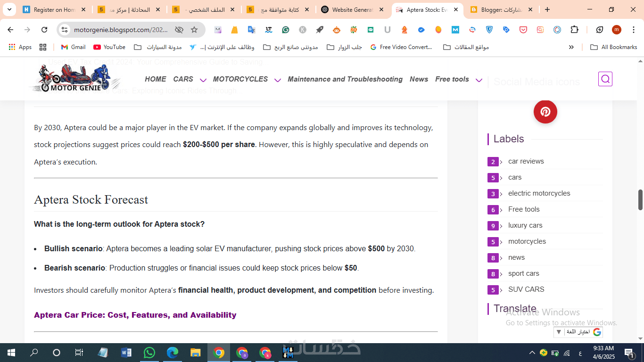Open the motorcycles label link
The height and width of the screenshot is (362, 644).
tap(527, 241)
